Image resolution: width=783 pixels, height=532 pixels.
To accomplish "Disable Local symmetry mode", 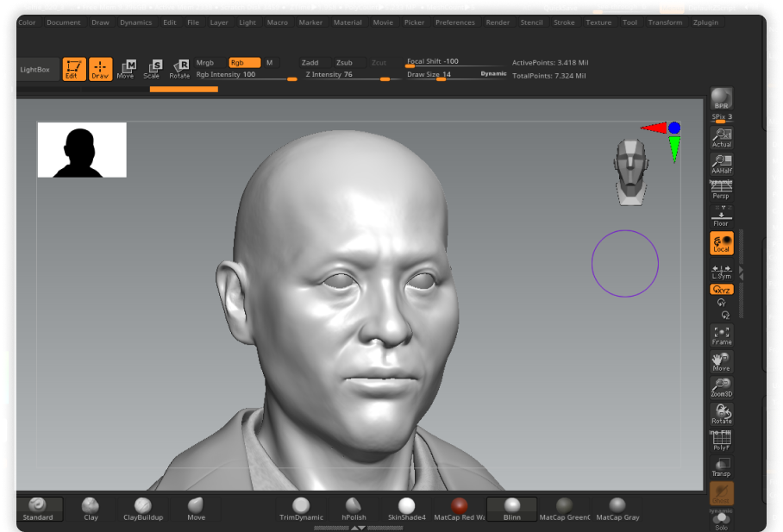I will click(x=722, y=243).
